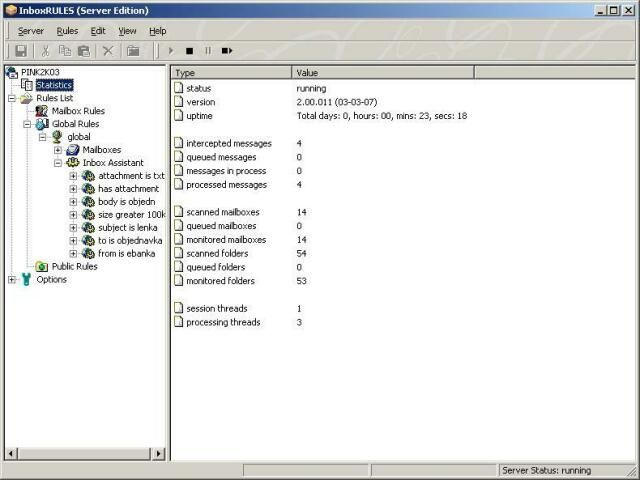Image resolution: width=640 pixels, height=480 pixels.
Task: Open the Server menu
Action: 30,31
